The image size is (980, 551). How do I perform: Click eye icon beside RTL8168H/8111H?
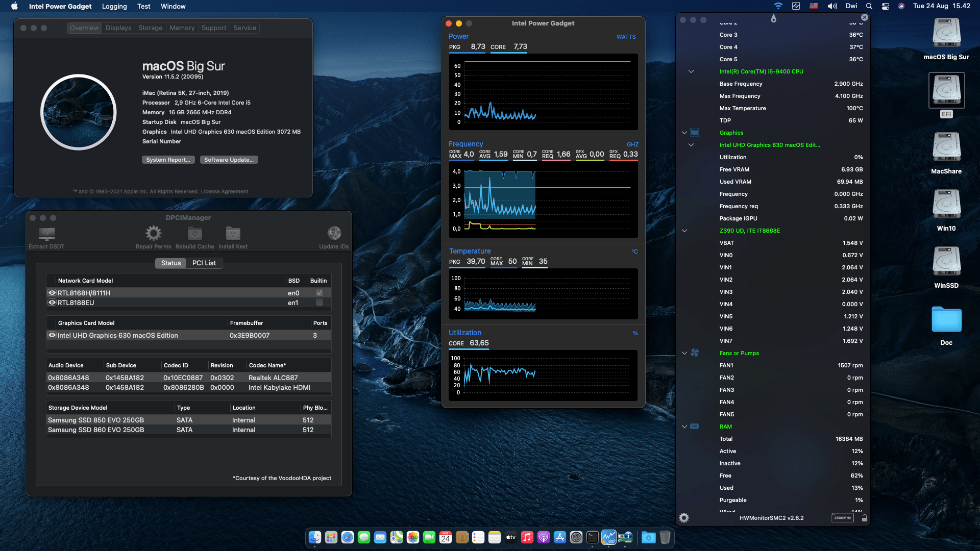52,292
